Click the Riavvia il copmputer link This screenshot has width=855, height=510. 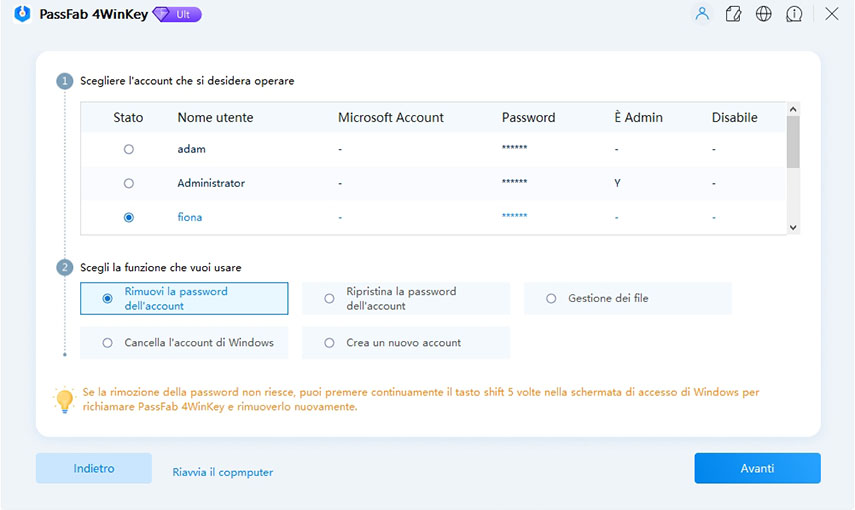pyautogui.click(x=222, y=472)
